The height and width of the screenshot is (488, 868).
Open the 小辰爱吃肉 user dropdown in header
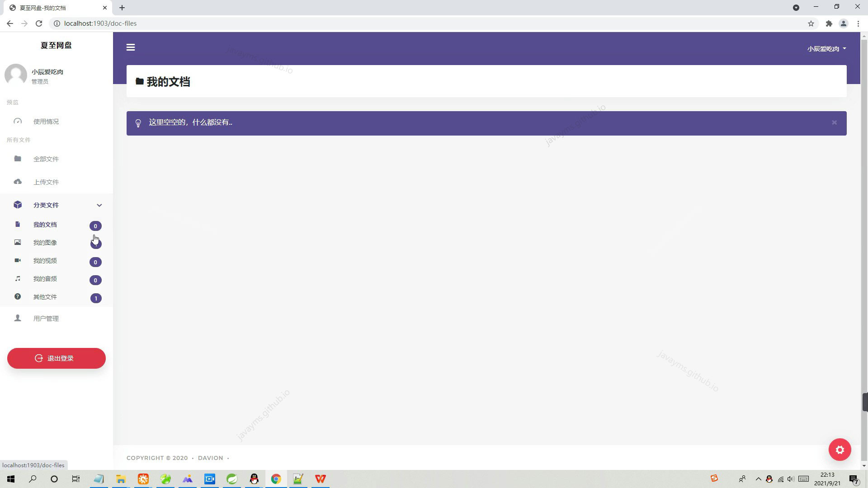click(x=826, y=49)
